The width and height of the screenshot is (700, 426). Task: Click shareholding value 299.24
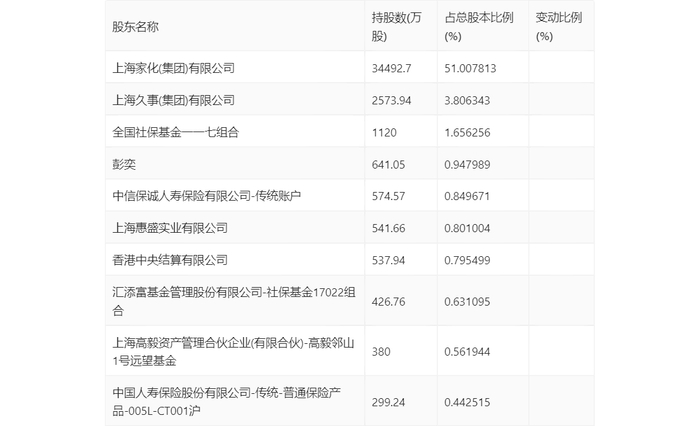click(388, 402)
